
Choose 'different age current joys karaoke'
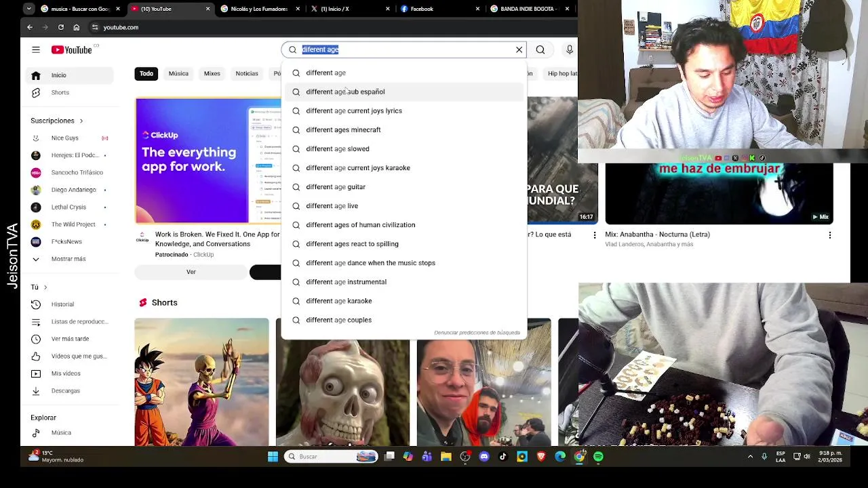(404, 167)
